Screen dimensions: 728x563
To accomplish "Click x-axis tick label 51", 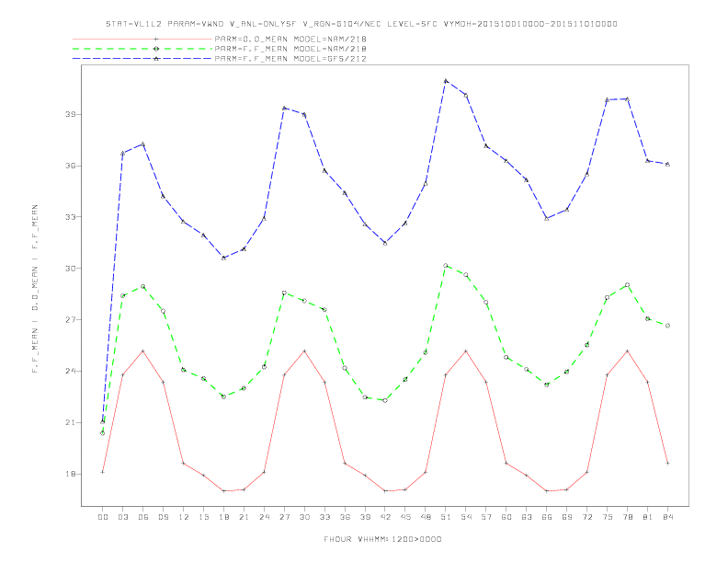I will 446,517.
